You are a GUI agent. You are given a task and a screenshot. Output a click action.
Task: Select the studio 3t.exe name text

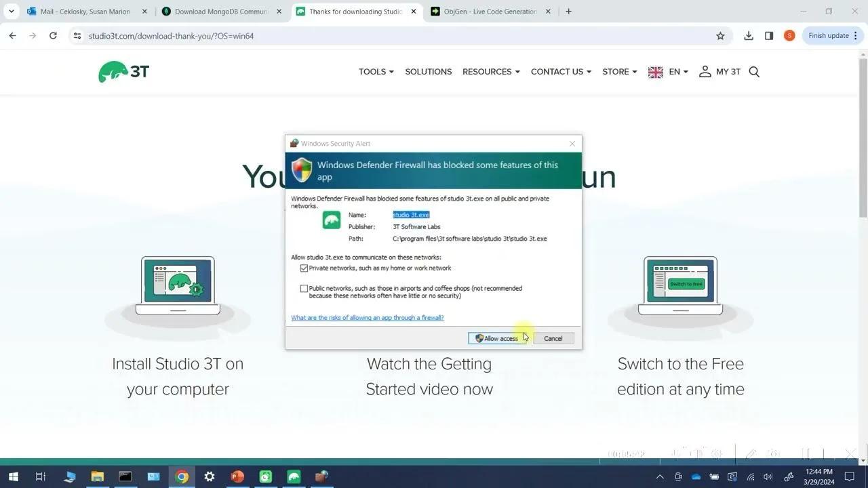(x=411, y=215)
